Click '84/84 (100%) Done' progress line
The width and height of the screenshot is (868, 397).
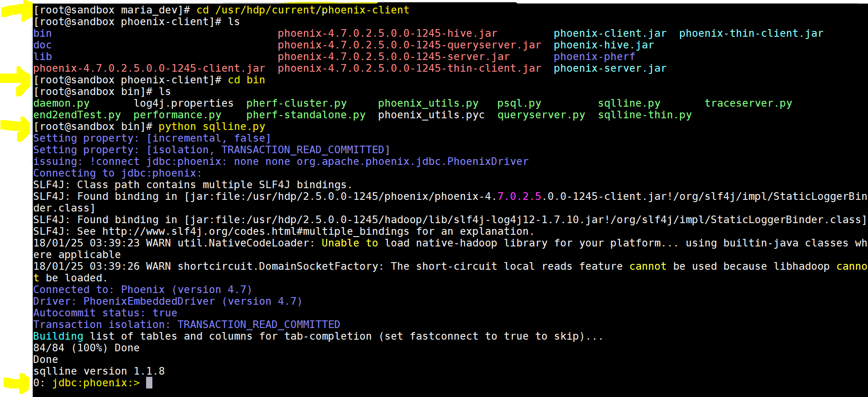pyautogui.click(x=86, y=348)
